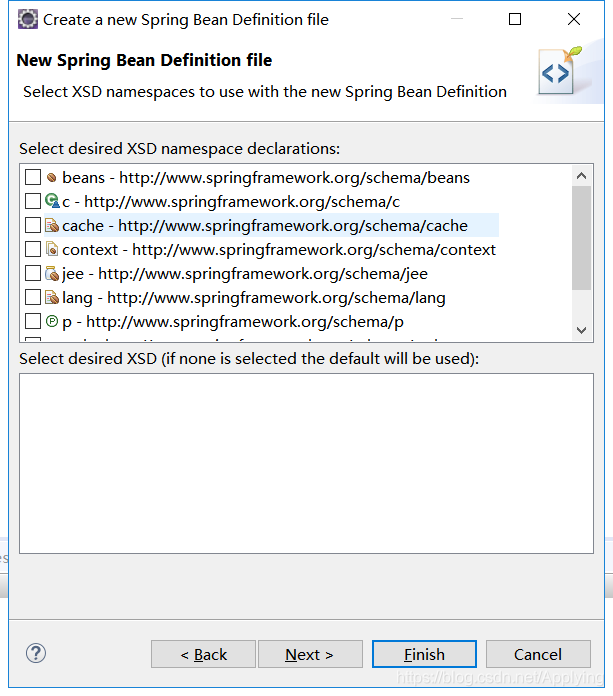Click the jee namespace icon
The width and height of the screenshot is (613, 696).
coord(52,273)
